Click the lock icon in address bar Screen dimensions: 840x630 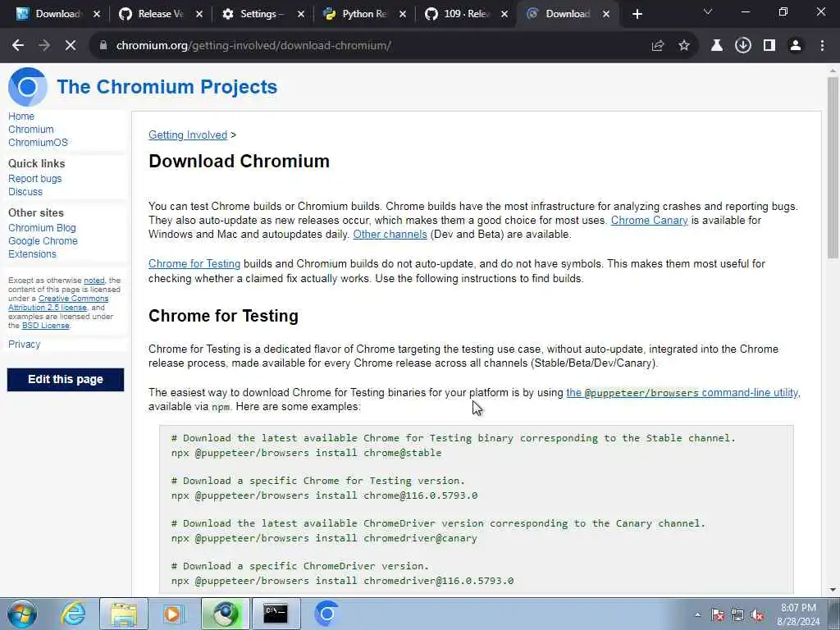tap(103, 46)
